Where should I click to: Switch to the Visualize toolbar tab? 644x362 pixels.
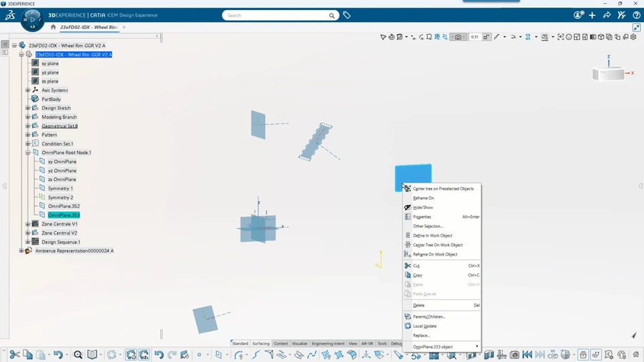(x=299, y=343)
